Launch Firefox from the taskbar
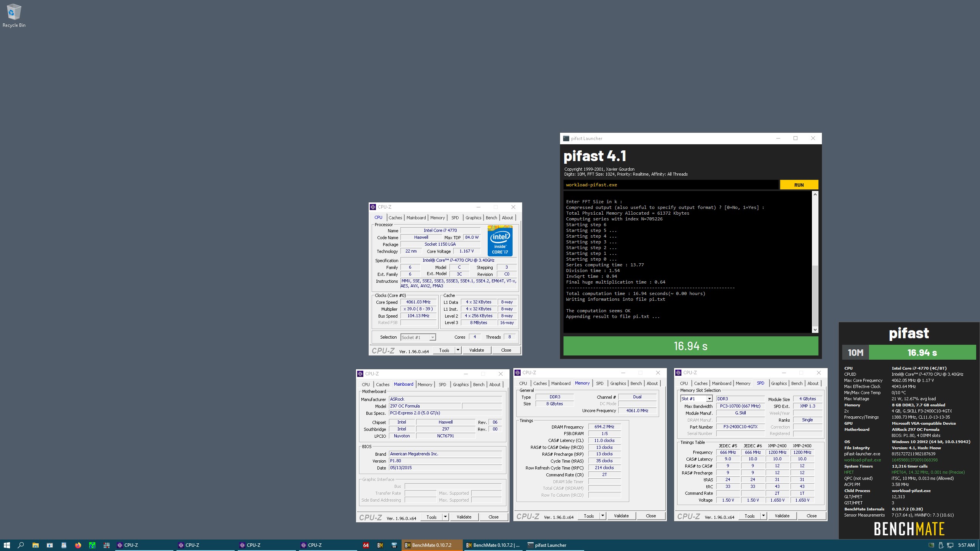The width and height of the screenshot is (980, 551). [x=78, y=545]
